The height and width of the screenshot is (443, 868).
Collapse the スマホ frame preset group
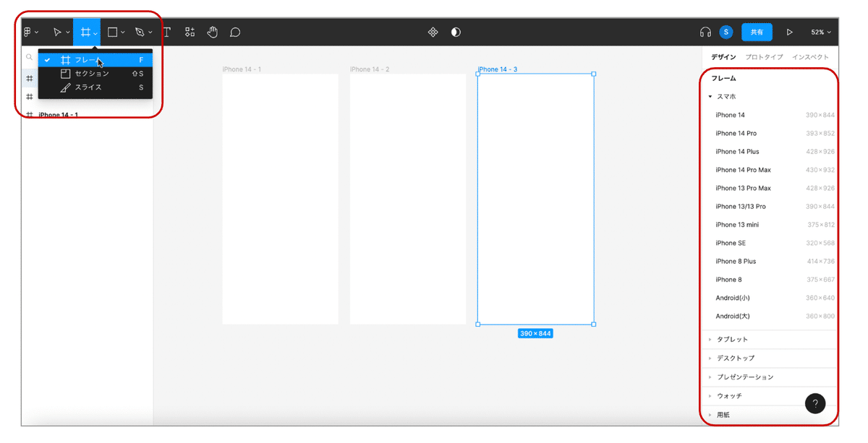pos(710,96)
